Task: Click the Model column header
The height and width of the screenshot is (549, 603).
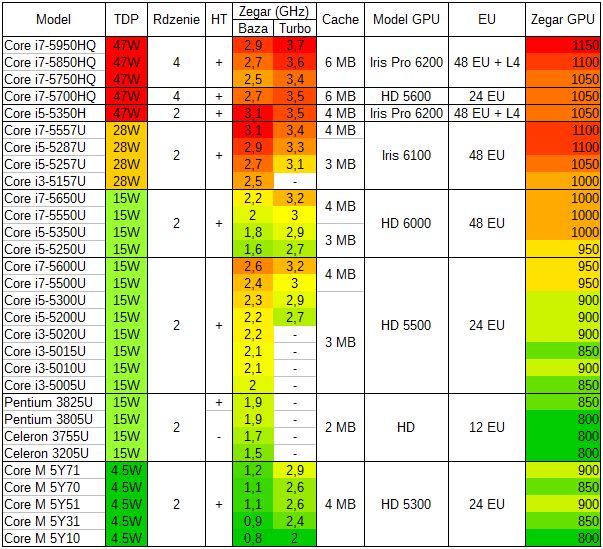Action: pyautogui.click(x=53, y=20)
